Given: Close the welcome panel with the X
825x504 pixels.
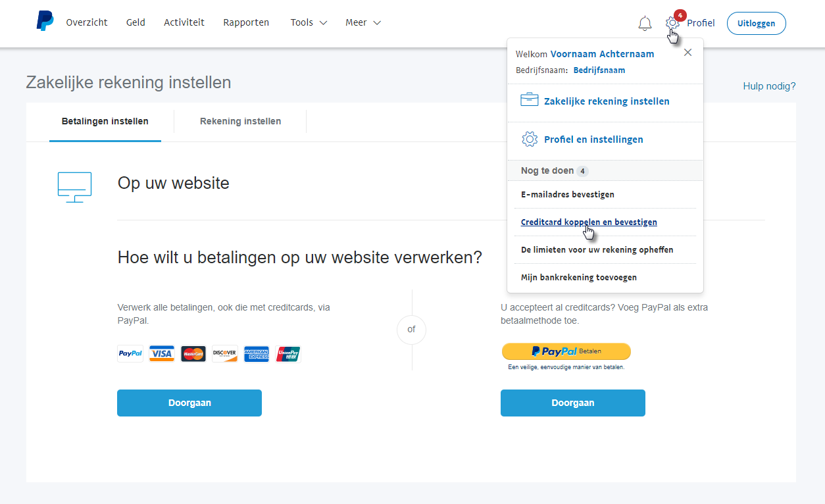Looking at the screenshot, I should (x=687, y=52).
